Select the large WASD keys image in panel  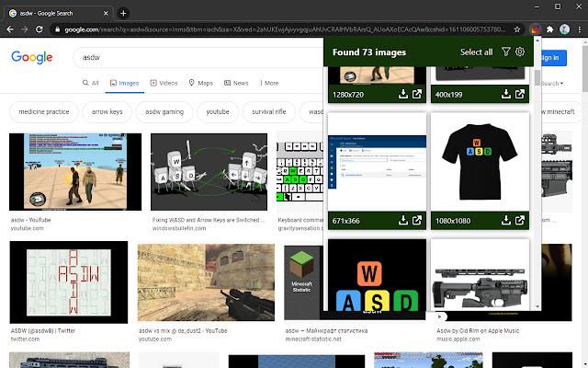click(x=377, y=275)
